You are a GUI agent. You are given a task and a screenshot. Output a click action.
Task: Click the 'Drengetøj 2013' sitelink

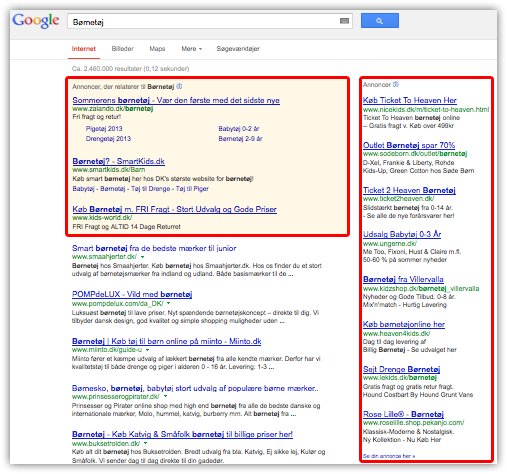coord(108,139)
